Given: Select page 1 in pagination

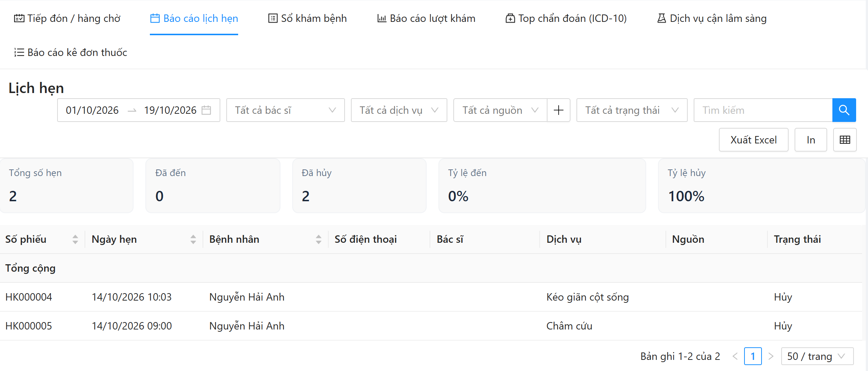Looking at the screenshot, I should click(x=753, y=356).
